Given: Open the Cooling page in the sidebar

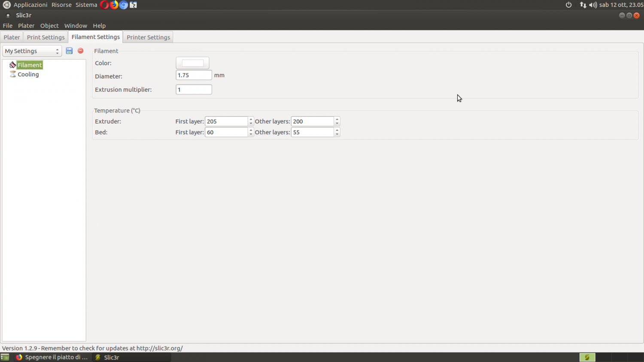Looking at the screenshot, I should click(28, 74).
